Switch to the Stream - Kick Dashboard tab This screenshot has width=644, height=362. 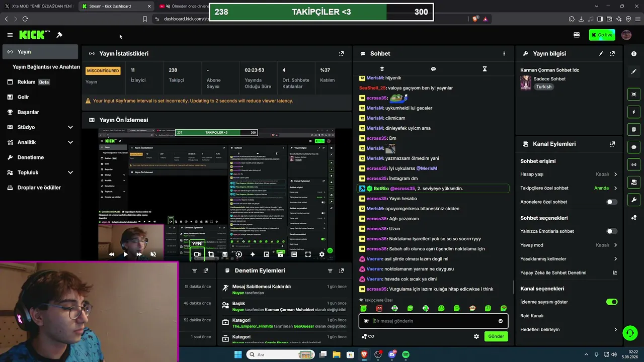[x=117, y=6]
